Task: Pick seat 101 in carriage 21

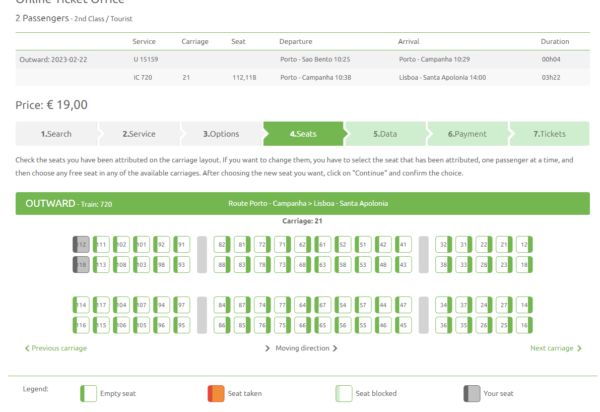Action: [142, 244]
